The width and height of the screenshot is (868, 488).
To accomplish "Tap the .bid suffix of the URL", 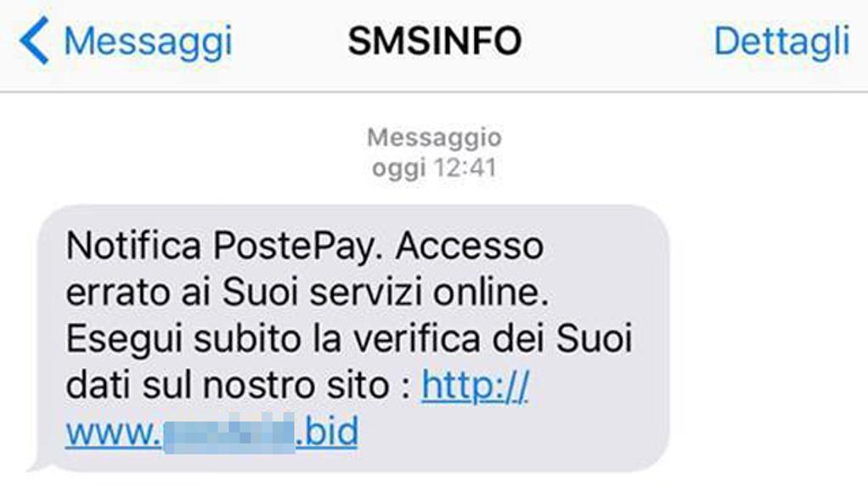I will (x=327, y=432).
